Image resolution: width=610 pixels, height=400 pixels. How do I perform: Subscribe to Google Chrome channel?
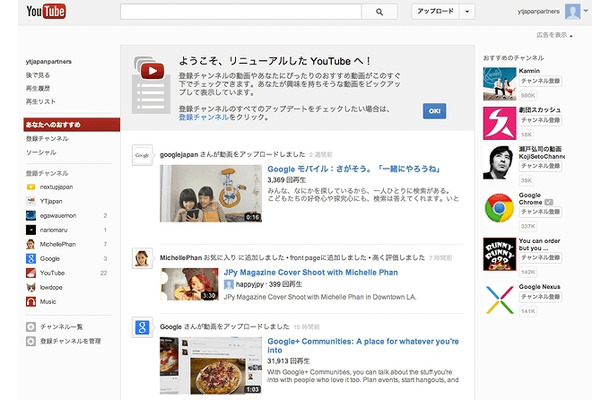pos(540,212)
